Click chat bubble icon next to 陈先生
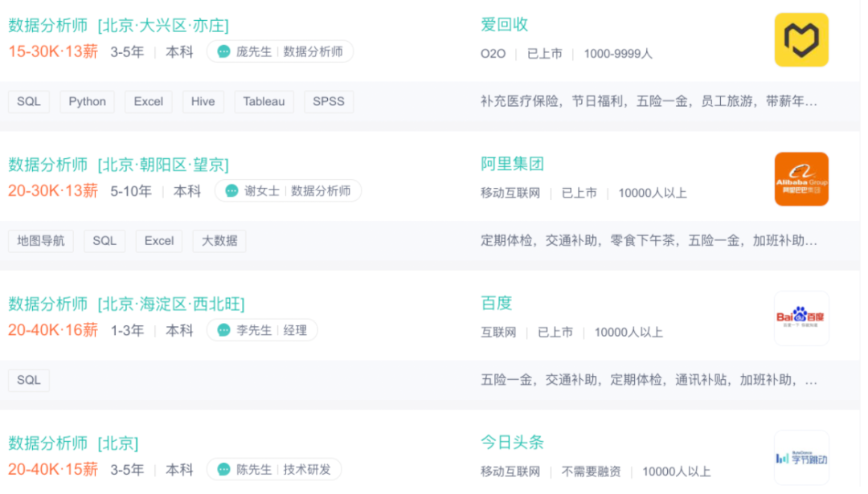The width and height of the screenshot is (868, 494). coord(223,470)
